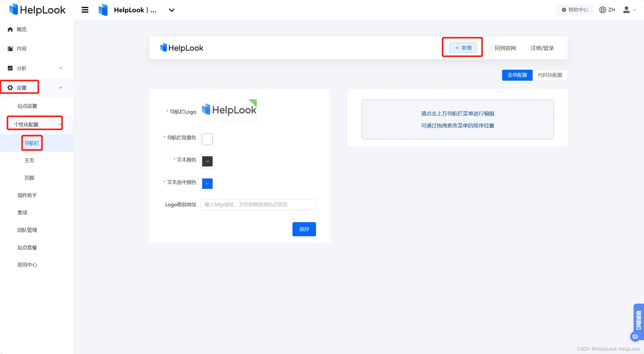Click the globe language ZH icon
This screenshot has width=644, height=354.
click(602, 10)
